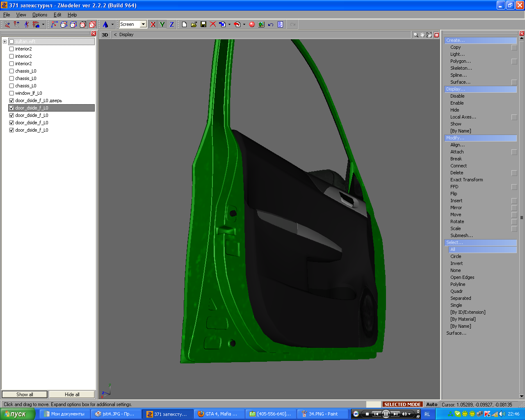This screenshot has width=525, height=420.
Task: Toggle the Z axis constraint button
Action: click(171, 25)
